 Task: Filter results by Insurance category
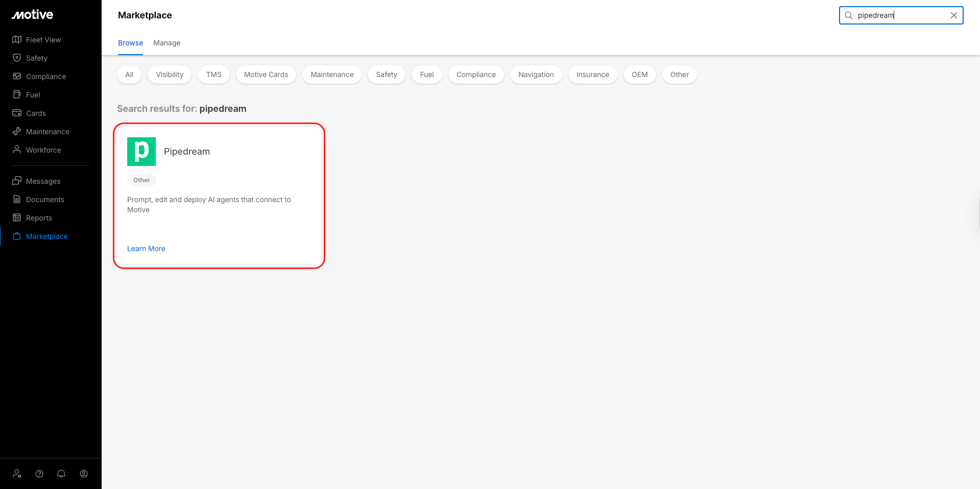(x=592, y=75)
